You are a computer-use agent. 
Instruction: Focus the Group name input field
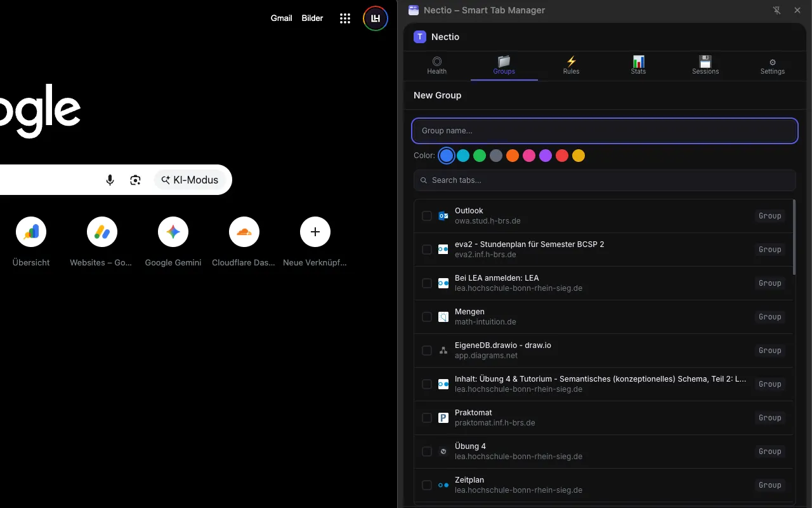coord(605,131)
